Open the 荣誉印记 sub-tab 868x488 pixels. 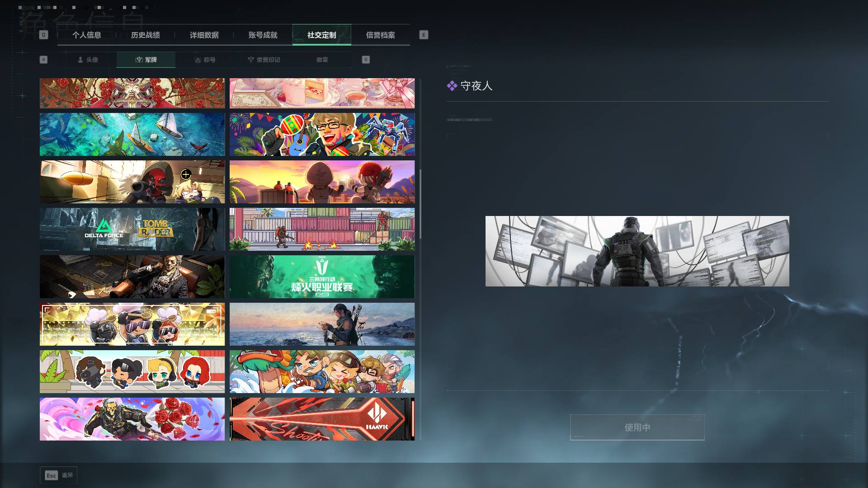[x=264, y=60]
